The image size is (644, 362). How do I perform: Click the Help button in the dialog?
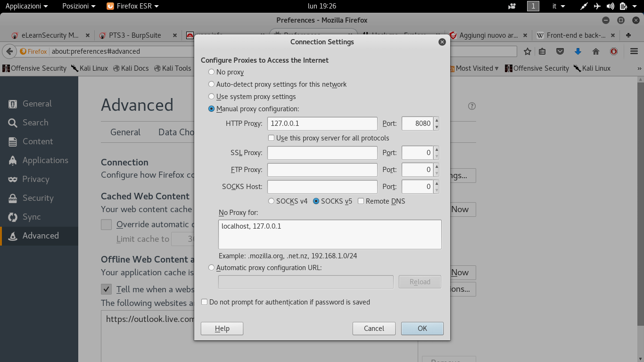click(x=222, y=328)
